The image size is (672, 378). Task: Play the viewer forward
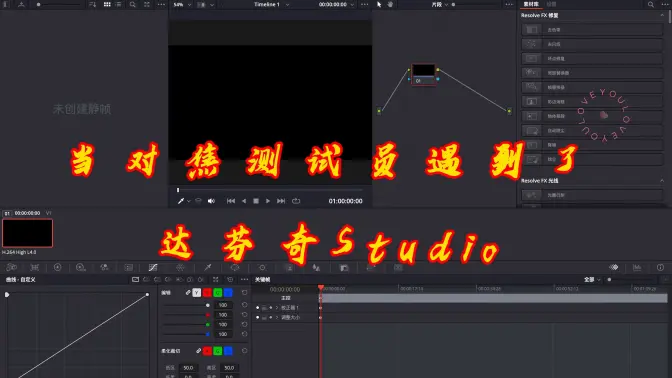coord(268,201)
